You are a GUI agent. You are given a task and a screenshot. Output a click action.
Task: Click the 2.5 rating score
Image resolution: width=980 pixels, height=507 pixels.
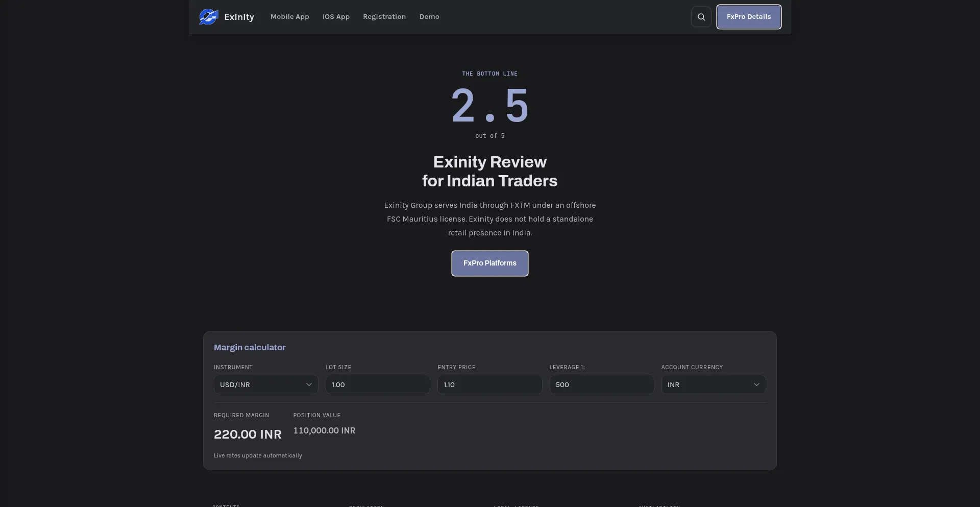pyautogui.click(x=490, y=106)
